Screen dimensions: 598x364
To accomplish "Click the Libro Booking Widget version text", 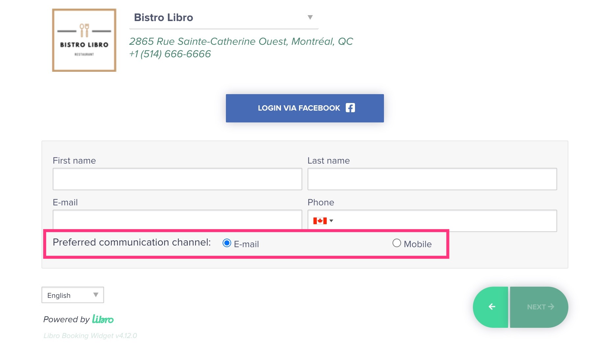I will coord(90,336).
